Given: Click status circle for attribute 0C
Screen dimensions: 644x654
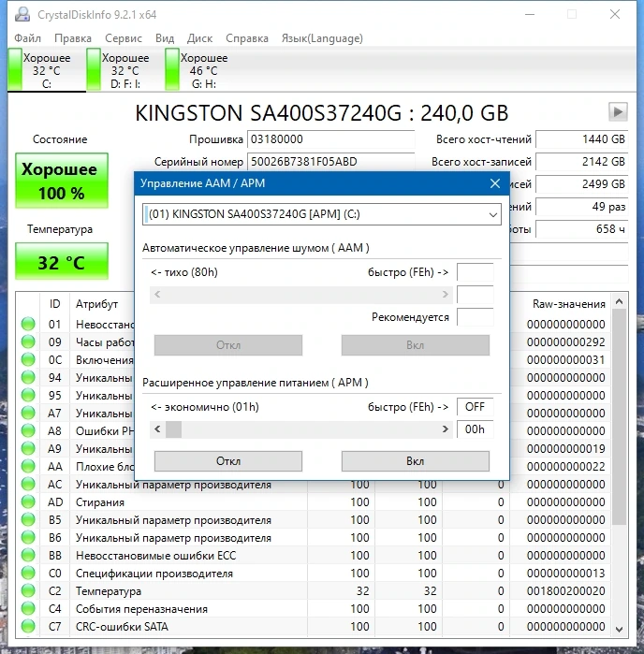Looking at the screenshot, I should (x=28, y=359).
